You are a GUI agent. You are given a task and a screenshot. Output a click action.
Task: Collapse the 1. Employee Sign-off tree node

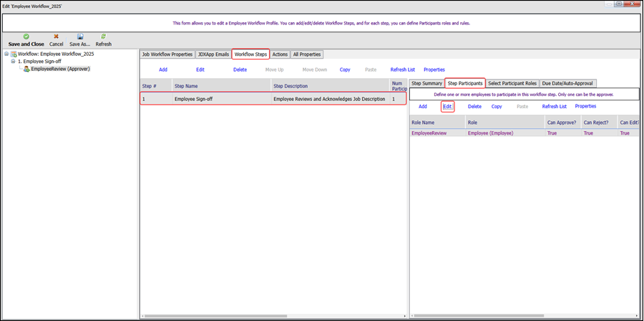(x=13, y=62)
